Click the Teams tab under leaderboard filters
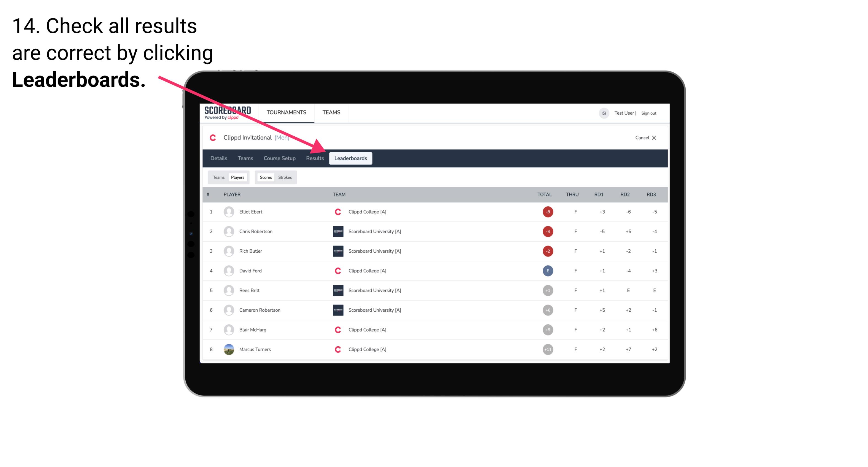Viewport: 868px width, 467px height. (217, 177)
